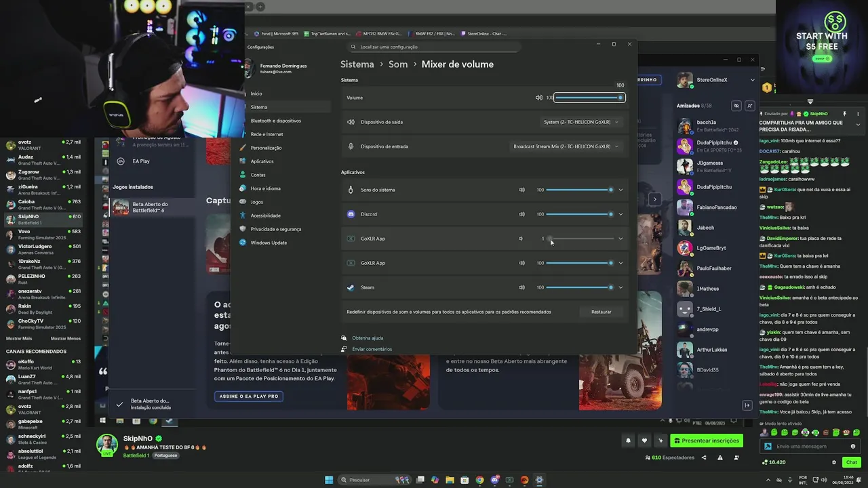This screenshot has width=868, height=488.
Task: Mute the system Volume speaker icon
Action: click(x=539, y=98)
